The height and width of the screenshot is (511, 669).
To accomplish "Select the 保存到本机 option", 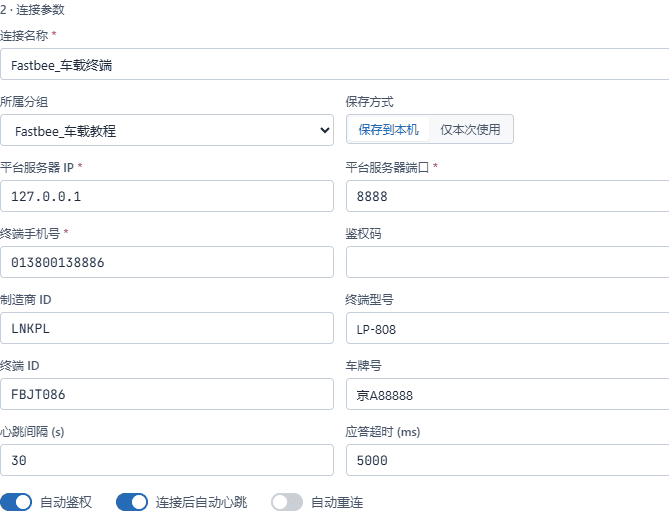I will [389, 129].
